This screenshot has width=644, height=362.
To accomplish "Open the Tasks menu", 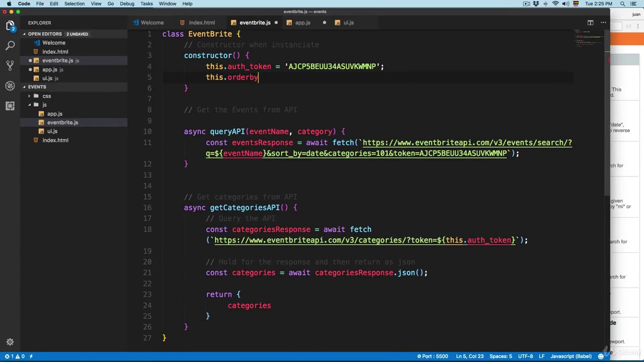I will coord(146,4).
